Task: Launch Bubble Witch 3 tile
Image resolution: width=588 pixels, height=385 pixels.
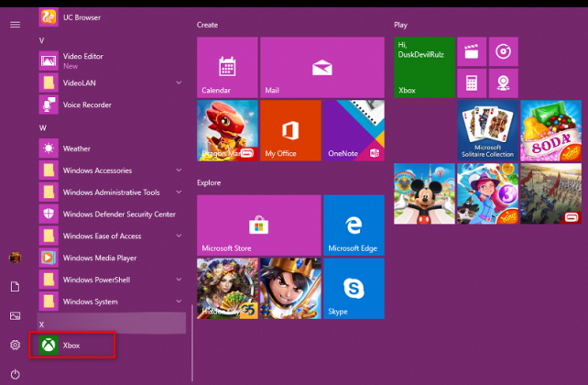Action: 487,193
